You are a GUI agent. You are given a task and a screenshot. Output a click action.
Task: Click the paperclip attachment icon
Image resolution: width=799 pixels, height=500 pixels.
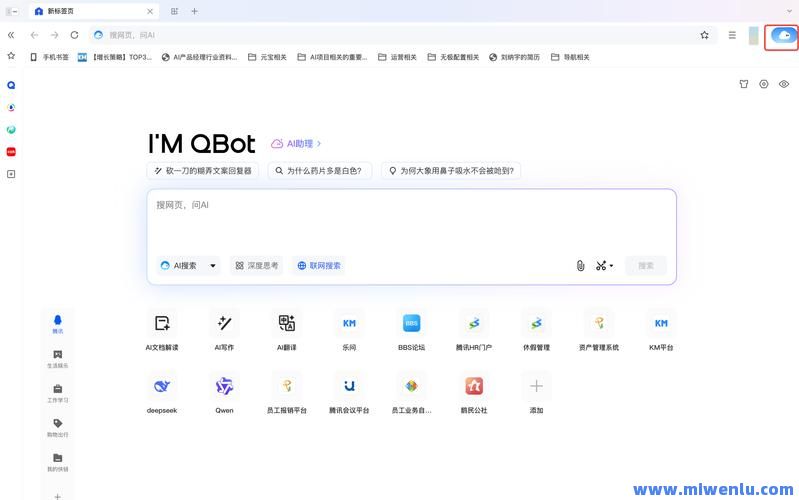tap(580, 266)
